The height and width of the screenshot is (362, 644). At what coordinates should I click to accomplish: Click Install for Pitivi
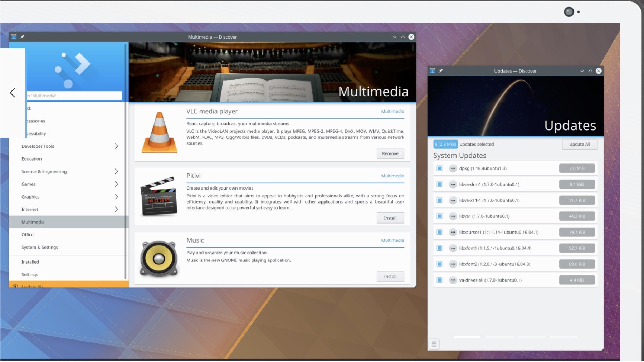pos(390,218)
